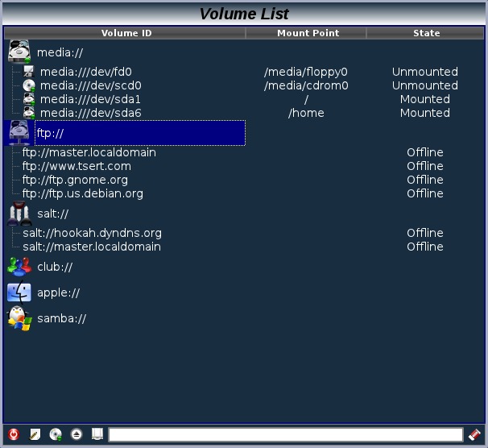The height and width of the screenshot is (448, 488).
Task: Click the eject icon in bottom toolbar
Action: (x=77, y=434)
